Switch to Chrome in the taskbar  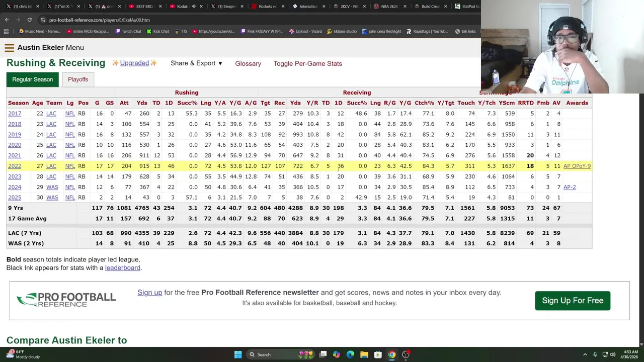[x=391, y=354]
